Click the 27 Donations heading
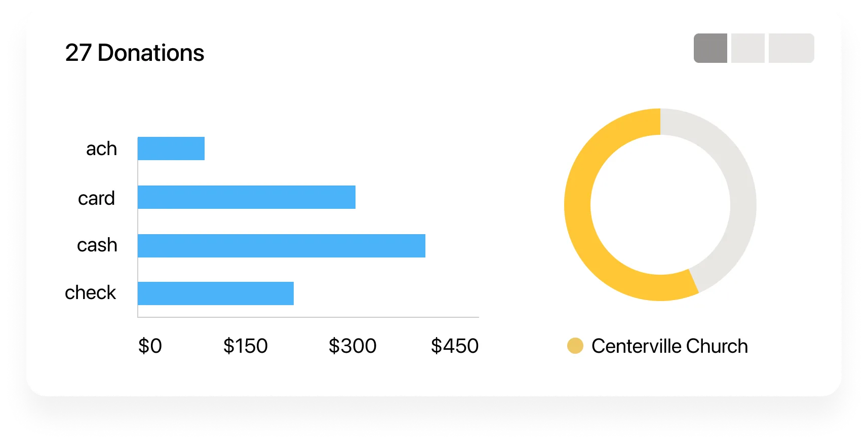868x444 pixels. pos(135,53)
